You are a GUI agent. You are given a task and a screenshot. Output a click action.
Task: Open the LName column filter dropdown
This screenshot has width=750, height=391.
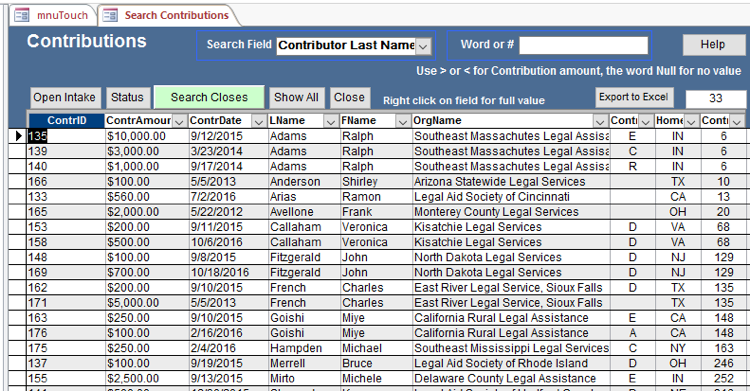coord(330,122)
